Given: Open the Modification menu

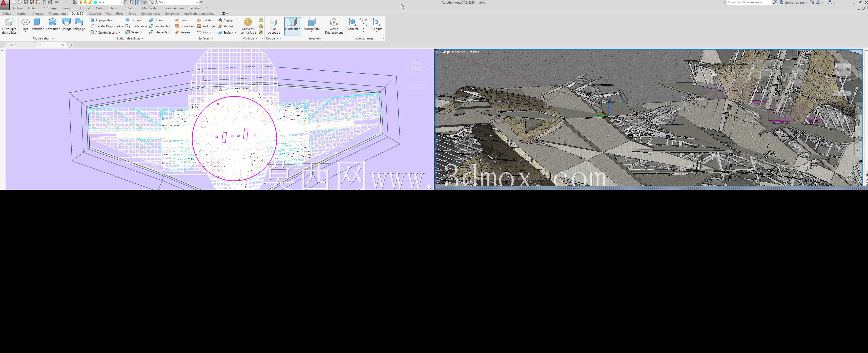Looking at the screenshot, I should pyautogui.click(x=151, y=8).
